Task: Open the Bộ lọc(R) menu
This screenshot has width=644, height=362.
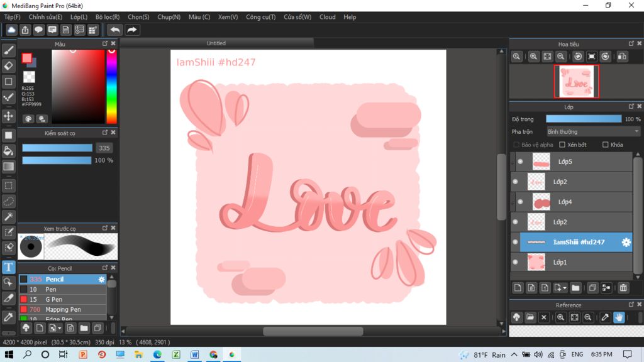Action: coord(108,17)
